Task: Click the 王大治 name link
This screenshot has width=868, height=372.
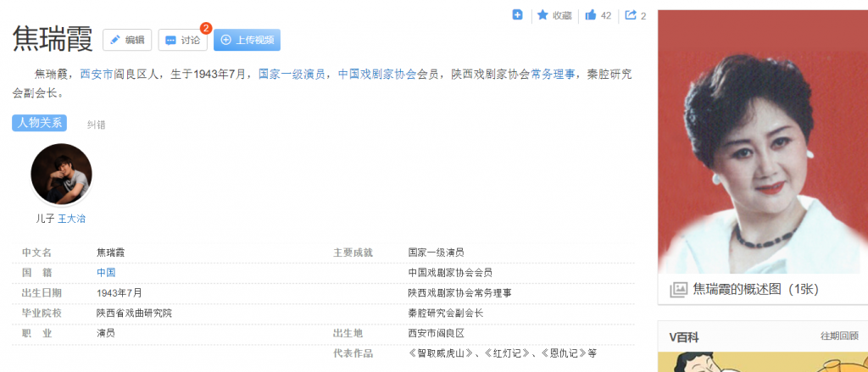Action: tap(71, 219)
